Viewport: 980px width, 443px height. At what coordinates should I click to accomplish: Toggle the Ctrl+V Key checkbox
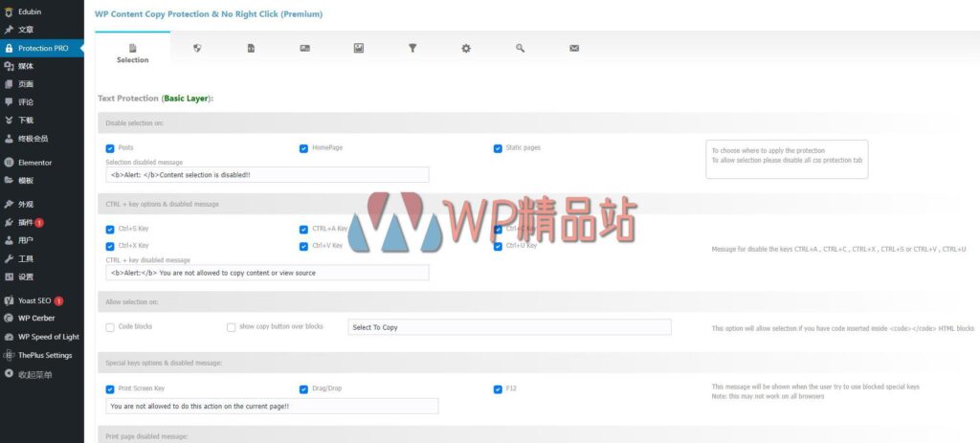click(303, 246)
